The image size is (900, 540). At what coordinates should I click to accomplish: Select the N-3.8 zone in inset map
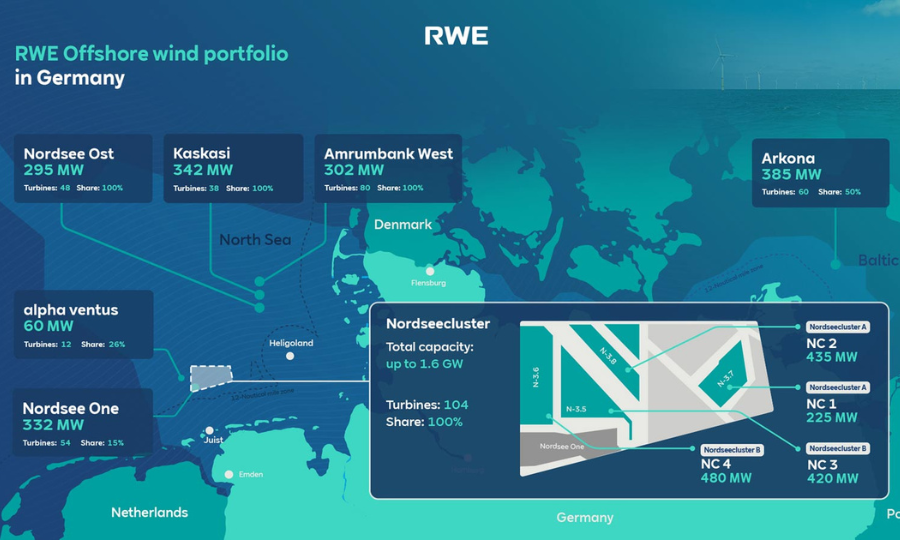608,356
